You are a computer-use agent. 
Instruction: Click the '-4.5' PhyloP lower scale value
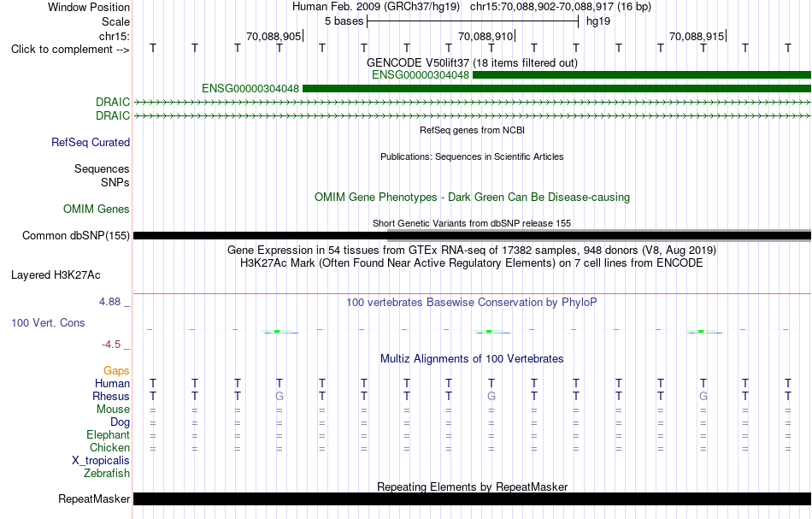click(111, 345)
